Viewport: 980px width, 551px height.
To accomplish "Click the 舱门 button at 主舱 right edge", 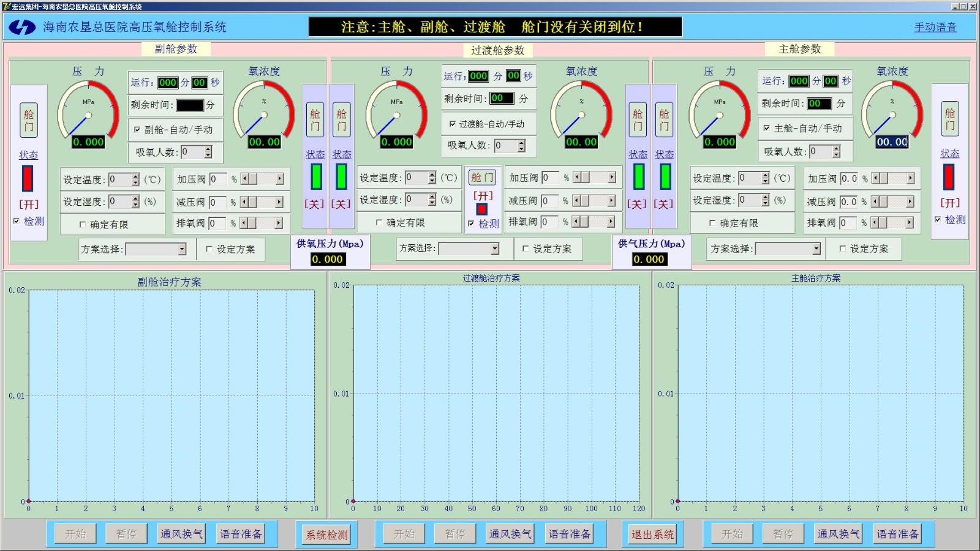I will (949, 119).
